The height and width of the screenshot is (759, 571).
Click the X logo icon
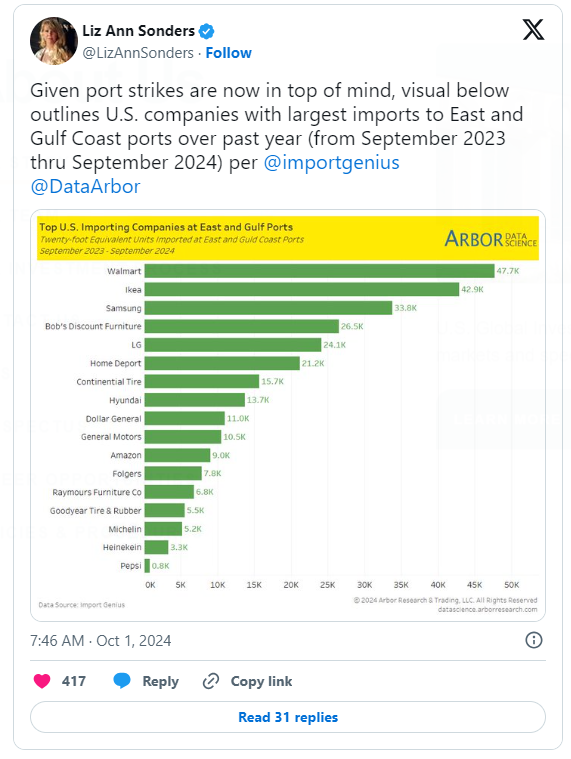pos(533,30)
